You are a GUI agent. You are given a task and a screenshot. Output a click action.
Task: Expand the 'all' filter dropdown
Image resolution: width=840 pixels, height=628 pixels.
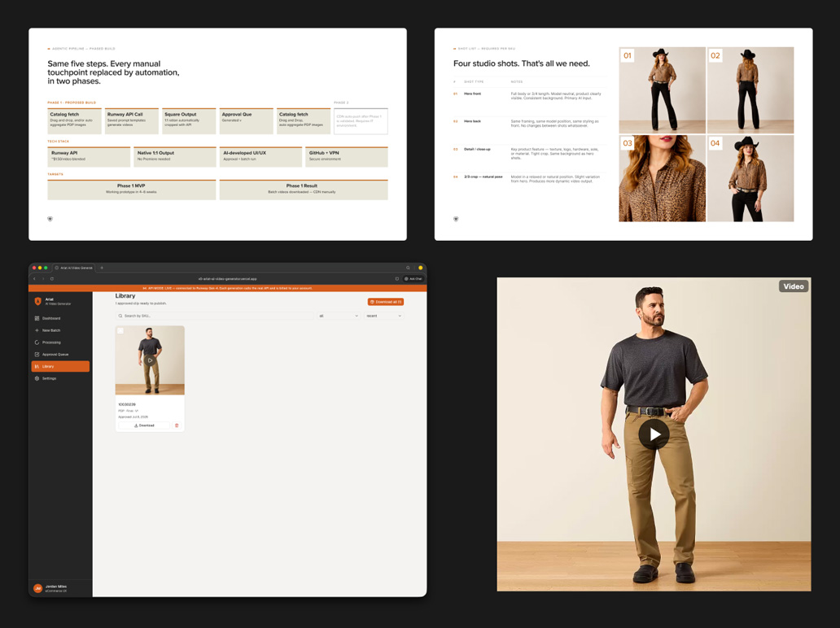[339, 316]
